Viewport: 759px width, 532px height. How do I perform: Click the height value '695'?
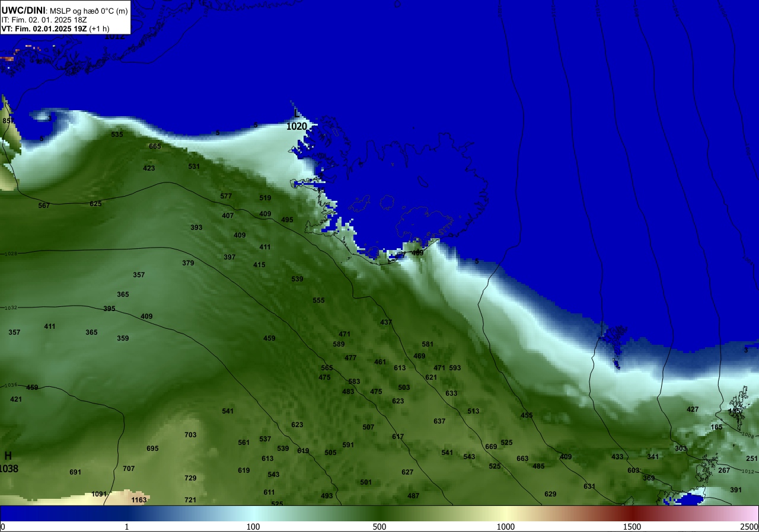[x=152, y=448]
